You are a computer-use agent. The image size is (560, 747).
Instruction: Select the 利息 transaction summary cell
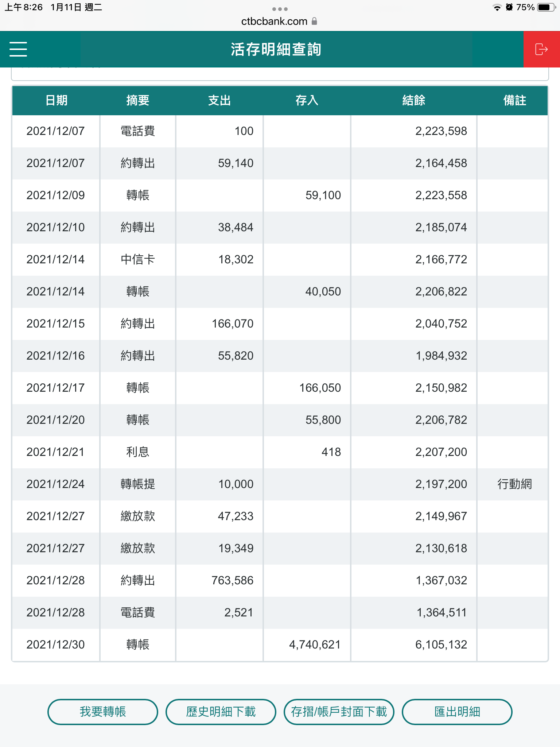[137, 452]
